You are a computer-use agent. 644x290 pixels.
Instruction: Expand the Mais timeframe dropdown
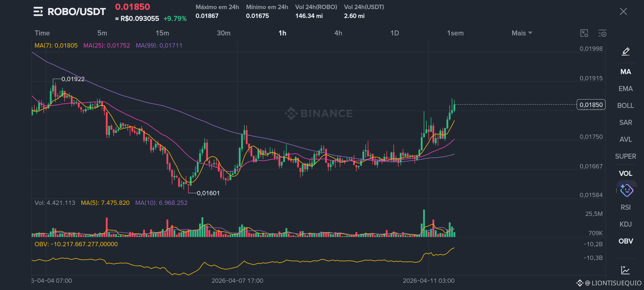tap(522, 33)
